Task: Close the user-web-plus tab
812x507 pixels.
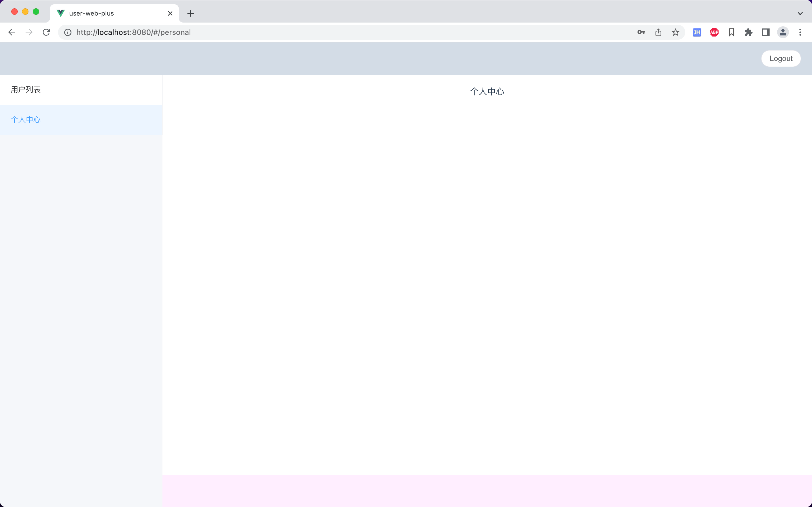Action: point(170,13)
